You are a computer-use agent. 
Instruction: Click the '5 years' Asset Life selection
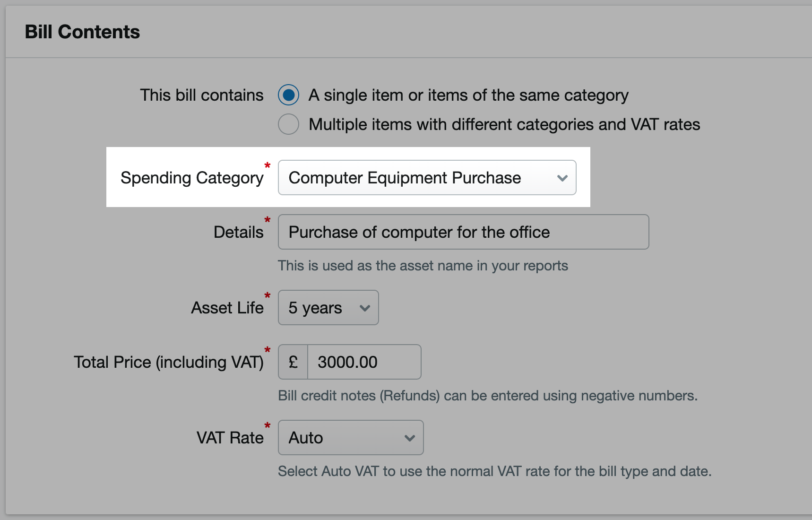click(315, 308)
